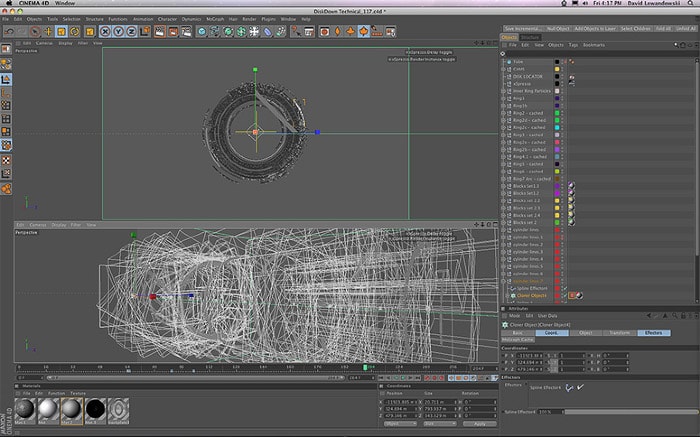Select the black material thumbnail
700x437 pixels.
95,409
